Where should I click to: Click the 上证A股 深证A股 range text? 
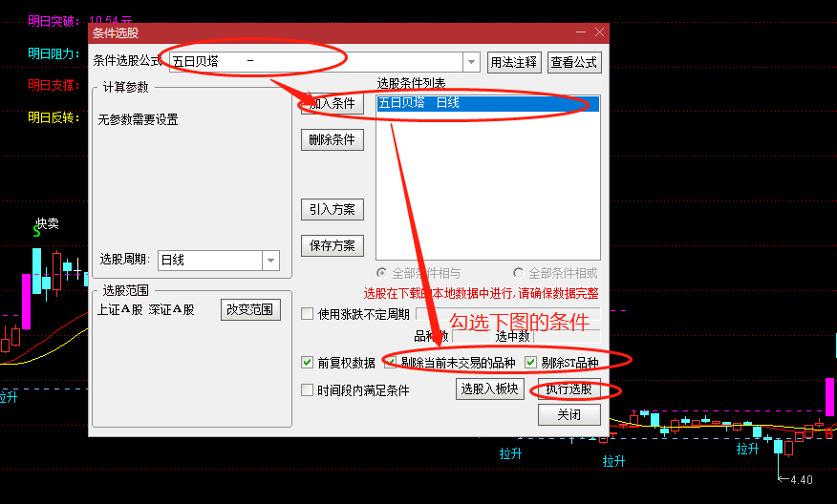click(146, 310)
